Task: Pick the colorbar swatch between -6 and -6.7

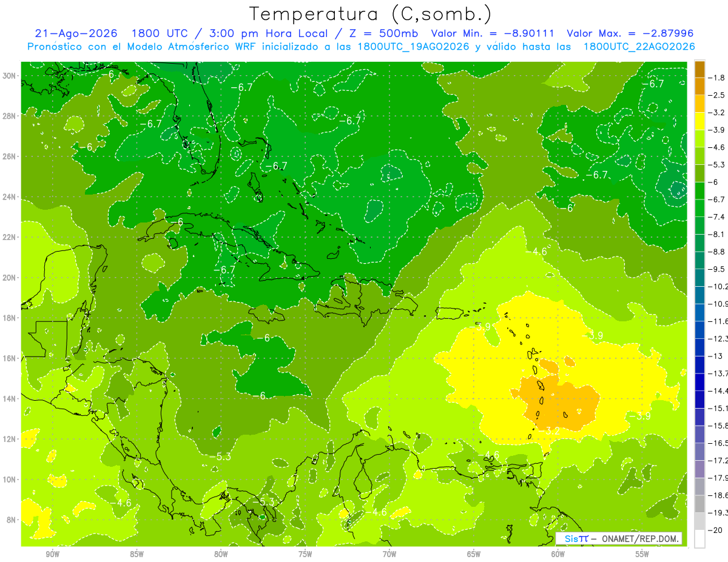Action: (x=699, y=190)
